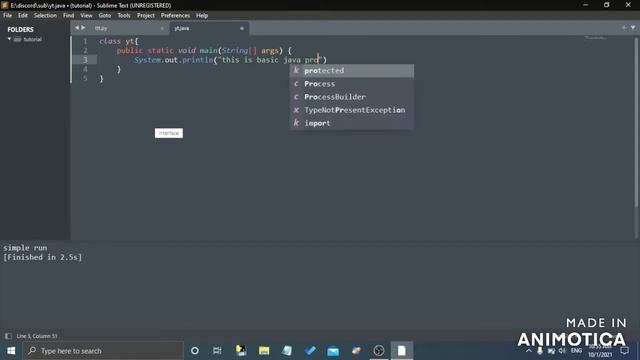Toggle sidebar icon in status bar
This screenshot has width=640, height=360.
8,336
